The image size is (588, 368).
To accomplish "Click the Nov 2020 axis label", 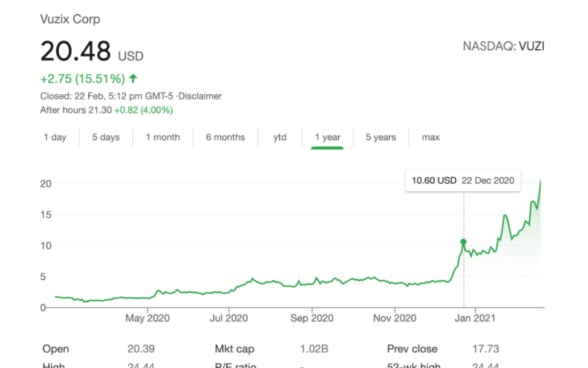I will (395, 318).
